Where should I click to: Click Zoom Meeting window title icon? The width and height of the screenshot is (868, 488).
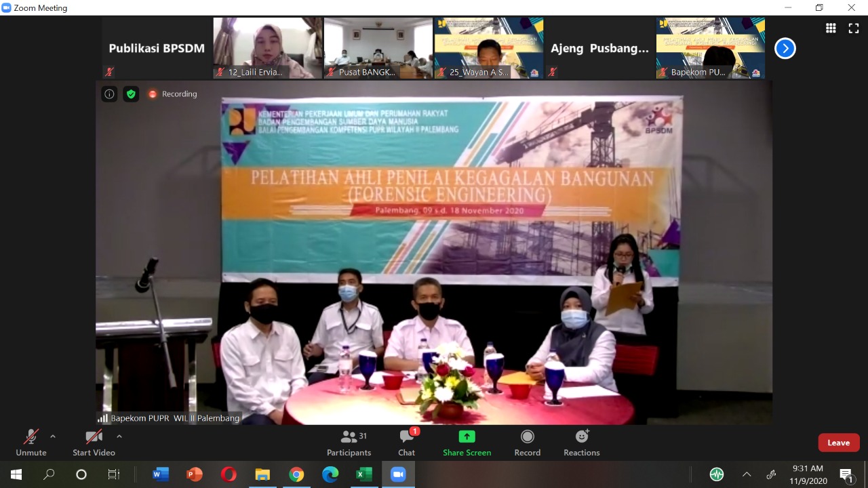pos(7,7)
